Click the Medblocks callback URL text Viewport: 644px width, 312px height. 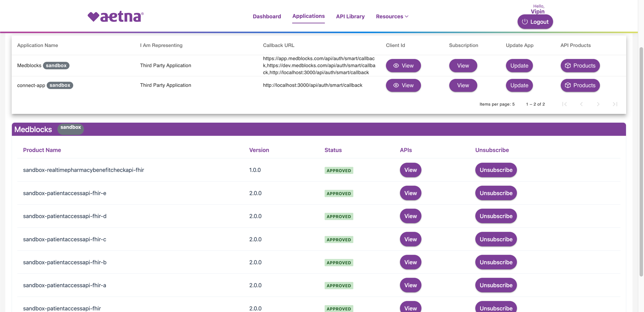click(x=319, y=66)
